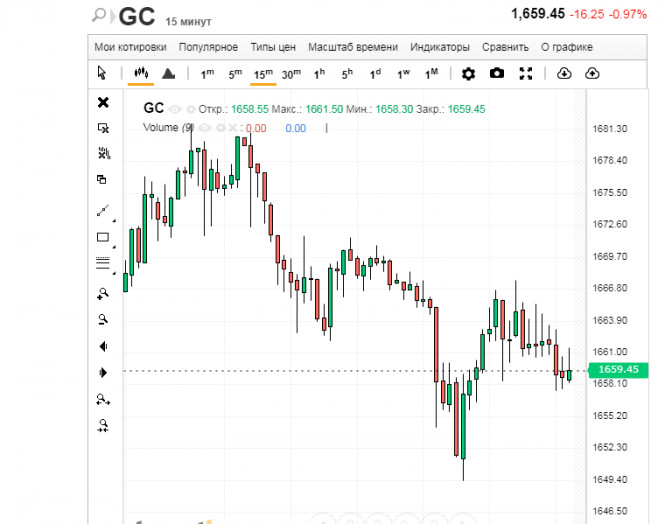
Task: Click the symbol search magnifier icon
Action: pyautogui.click(x=99, y=15)
